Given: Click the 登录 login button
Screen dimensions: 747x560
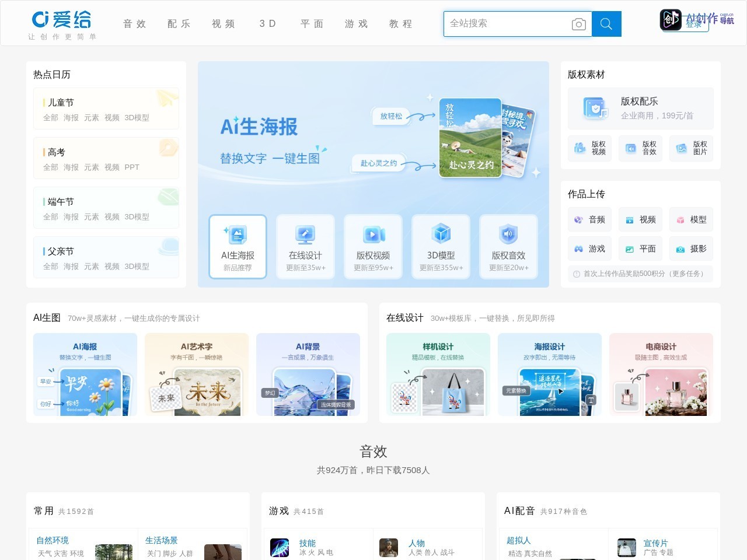Looking at the screenshot, I should tap(694, 24).
